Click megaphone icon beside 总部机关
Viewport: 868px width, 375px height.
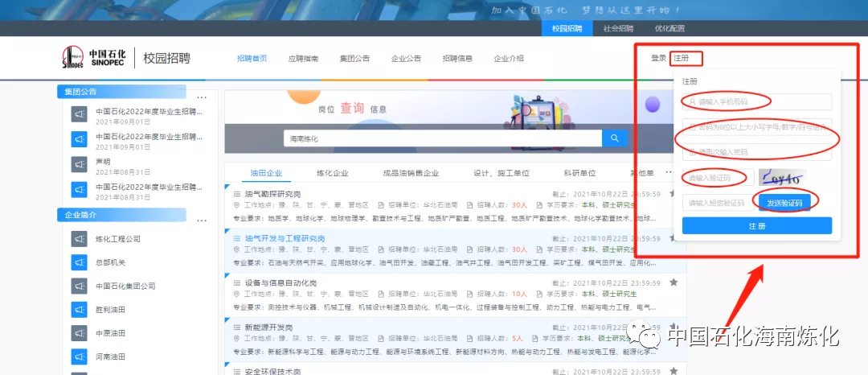[x=79, y=262]
